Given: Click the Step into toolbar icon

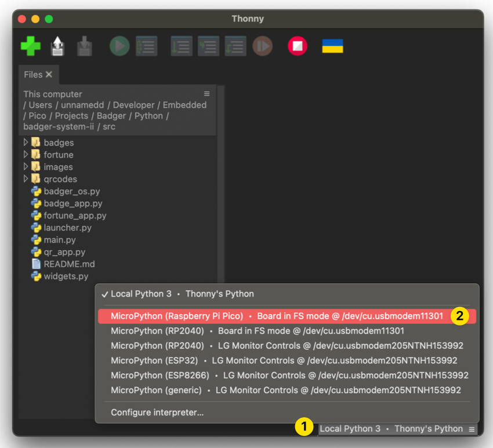Looking at the screenshot, I should 208,46.
